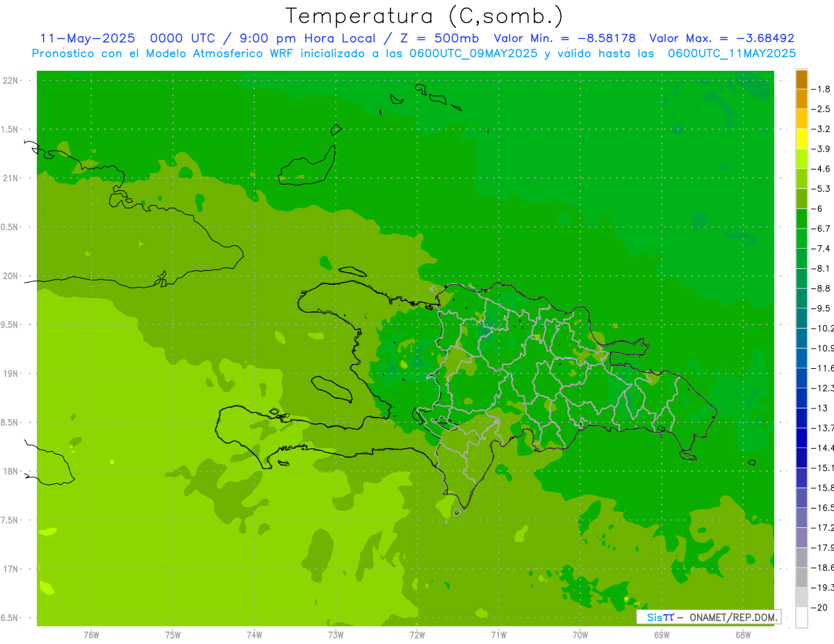Click the '22N' latitude axis label

[x=10, y=81]
